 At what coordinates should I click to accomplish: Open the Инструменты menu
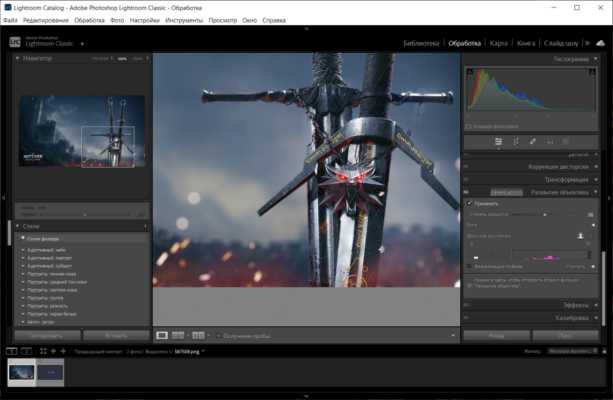click(x=184, y=20)
